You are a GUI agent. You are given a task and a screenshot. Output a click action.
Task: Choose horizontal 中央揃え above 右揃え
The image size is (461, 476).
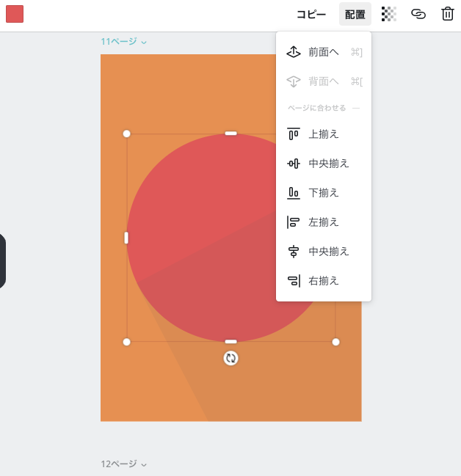tap(324, 252)
